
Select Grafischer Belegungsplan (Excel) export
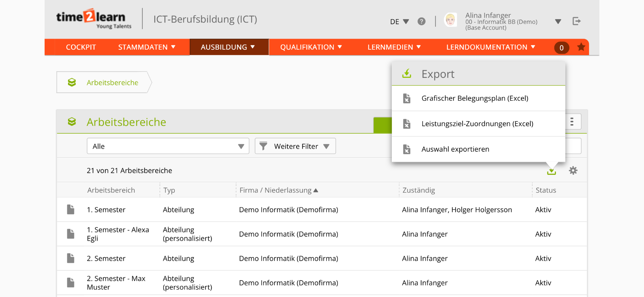[475, 98]
